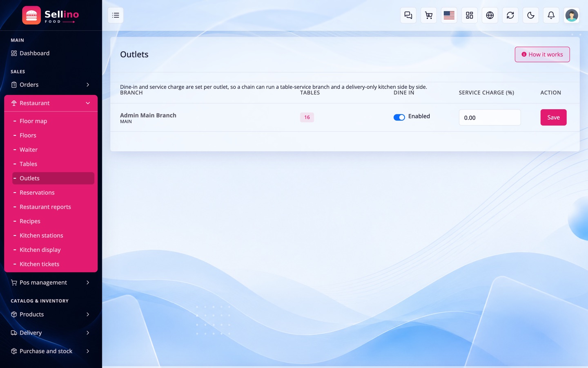Expand the Delivery chevron
The width and height of the screenshot is (588, 368).
point(88,333)
